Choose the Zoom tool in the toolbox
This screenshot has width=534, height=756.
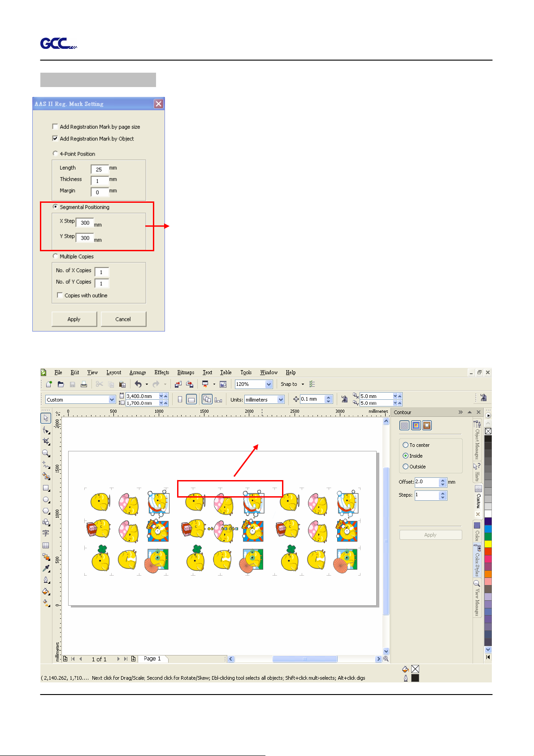pos(46,453)
